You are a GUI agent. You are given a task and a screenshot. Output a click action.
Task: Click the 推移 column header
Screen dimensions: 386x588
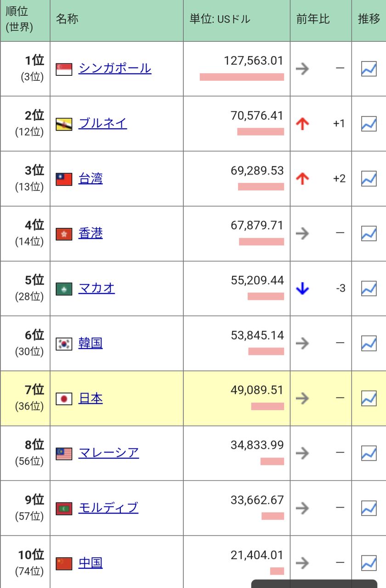point(369,21)
